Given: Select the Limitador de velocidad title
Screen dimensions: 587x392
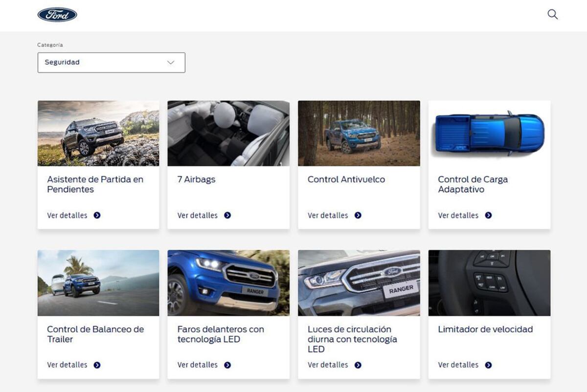Looking at the screenshot, I should pyautogui.click(x=485, y=329).
